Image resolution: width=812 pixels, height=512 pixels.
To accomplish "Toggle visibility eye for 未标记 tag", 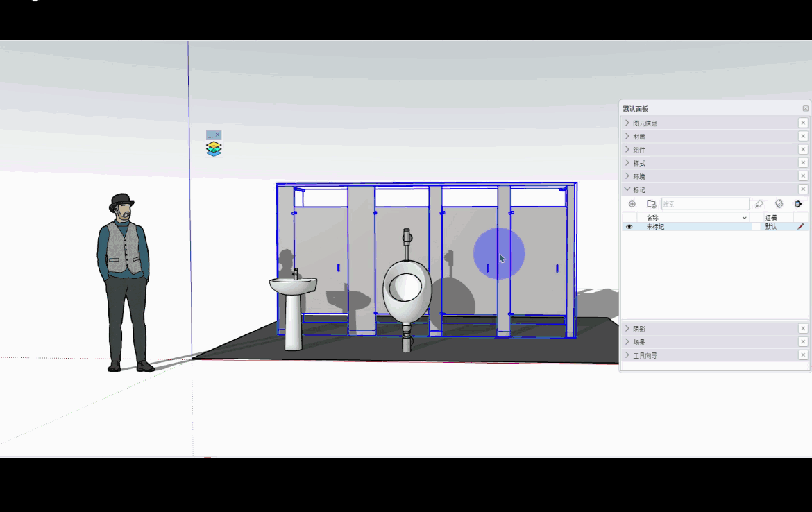I will click(629, 227).
